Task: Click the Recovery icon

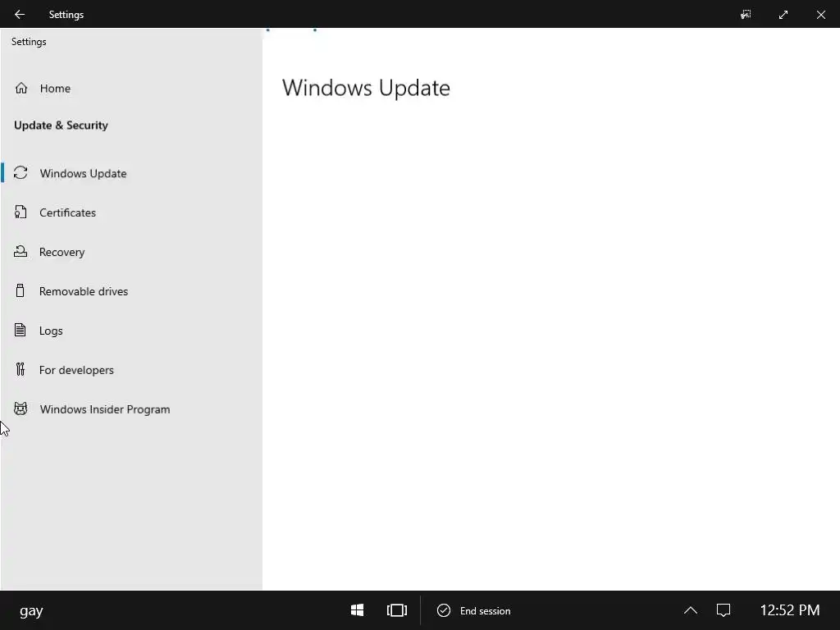Action: (x=21, y=251)
